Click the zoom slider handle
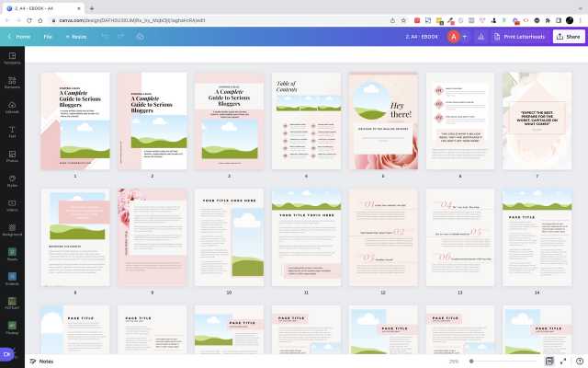 tap(472, 361)
